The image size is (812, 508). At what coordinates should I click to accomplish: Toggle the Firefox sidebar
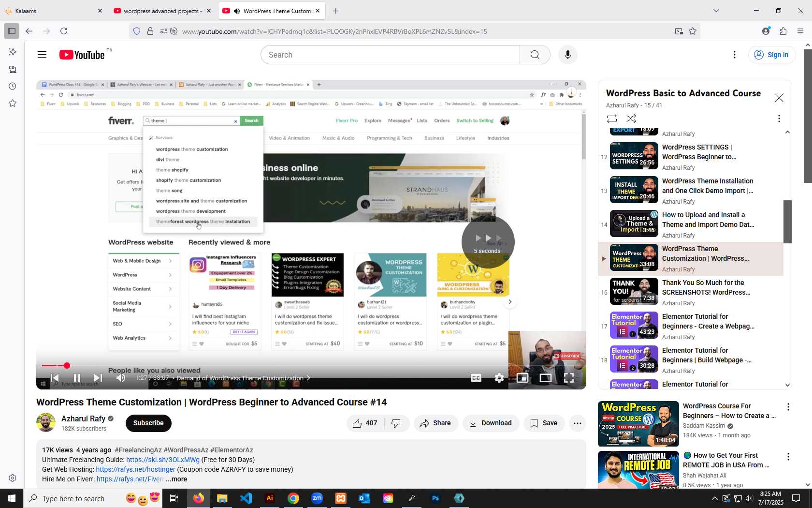tap(12, 31)
